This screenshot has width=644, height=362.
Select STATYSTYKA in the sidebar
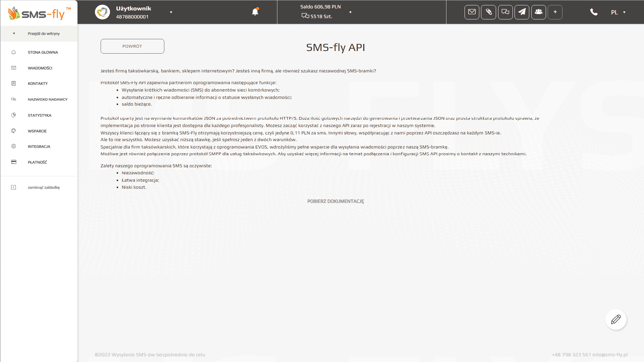click(40, 115)
